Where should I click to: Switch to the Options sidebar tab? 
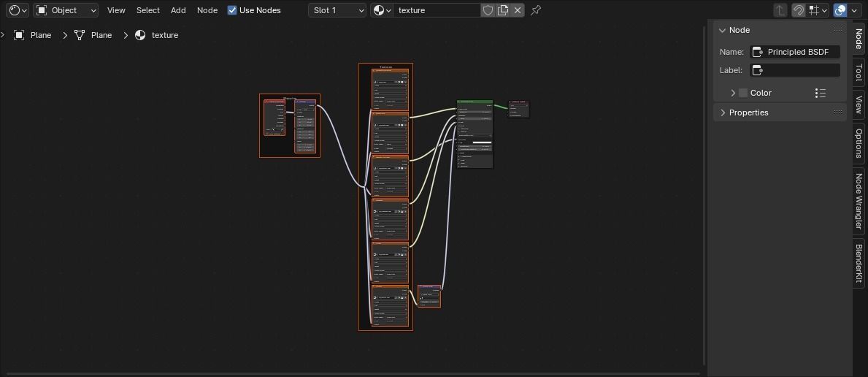pos(859,143)
